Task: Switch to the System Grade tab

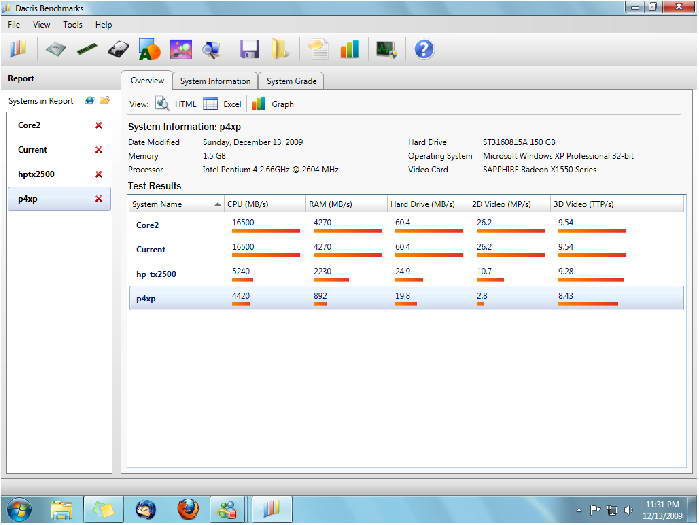Action: pyautogui.click(x=291, y=81)
